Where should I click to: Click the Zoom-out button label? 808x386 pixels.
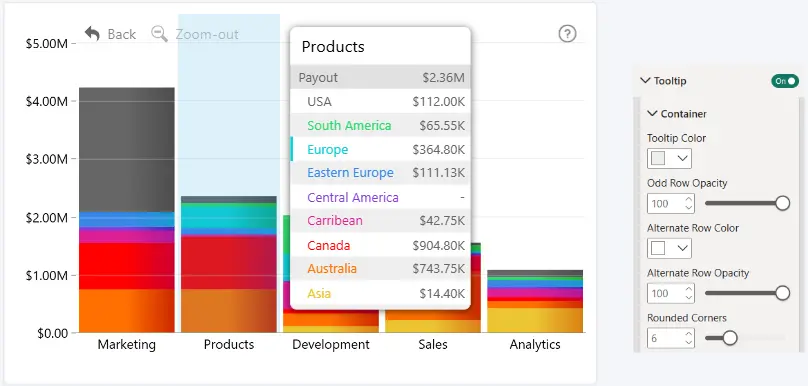207,35
